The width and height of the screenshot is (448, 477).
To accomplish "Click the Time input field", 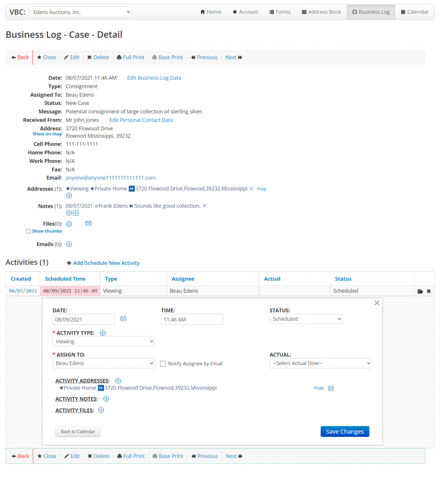I will click(192, 319).
